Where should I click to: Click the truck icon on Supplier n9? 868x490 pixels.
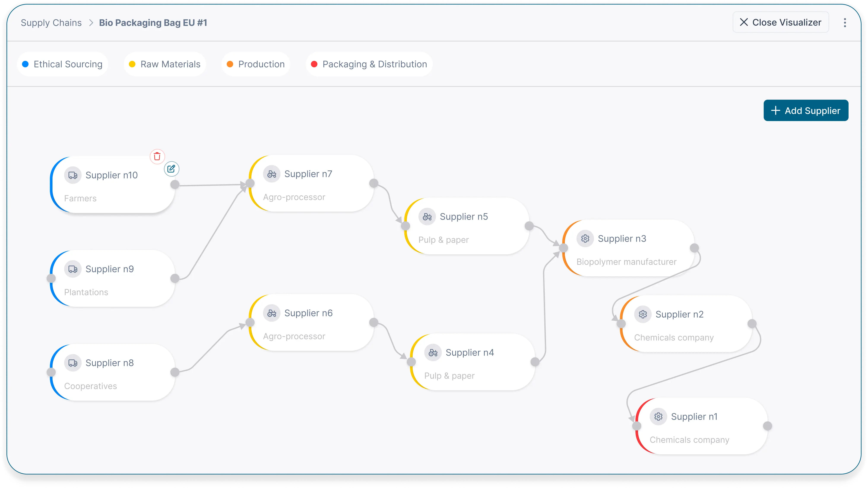point(73,269)
